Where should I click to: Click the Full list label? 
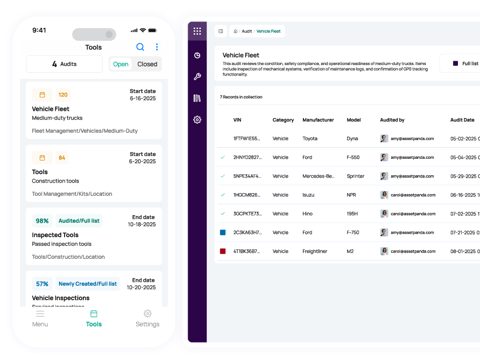pyautogui.click(x=470, y=63)
